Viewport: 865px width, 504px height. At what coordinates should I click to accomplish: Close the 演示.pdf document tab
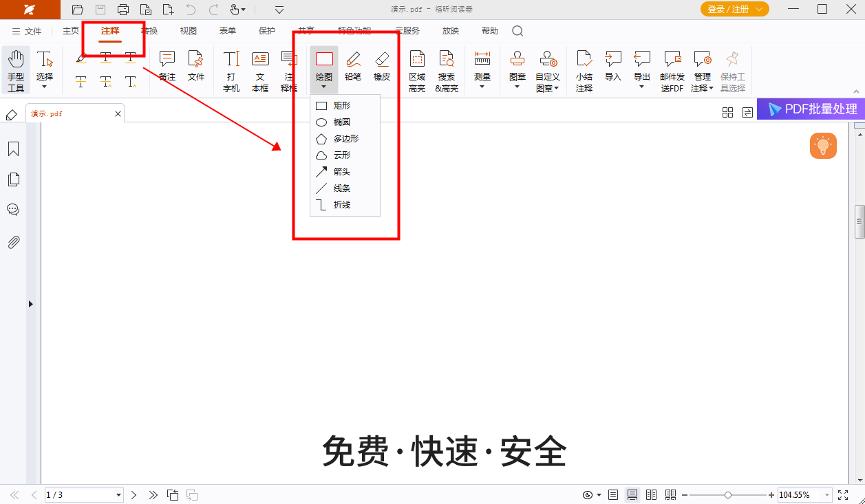[118, 113]
